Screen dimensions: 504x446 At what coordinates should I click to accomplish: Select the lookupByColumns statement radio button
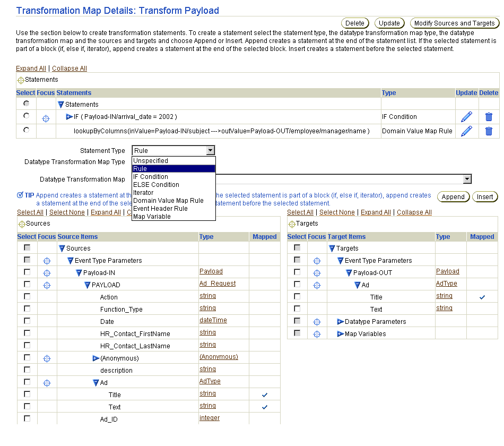click(x=27, y=130)
